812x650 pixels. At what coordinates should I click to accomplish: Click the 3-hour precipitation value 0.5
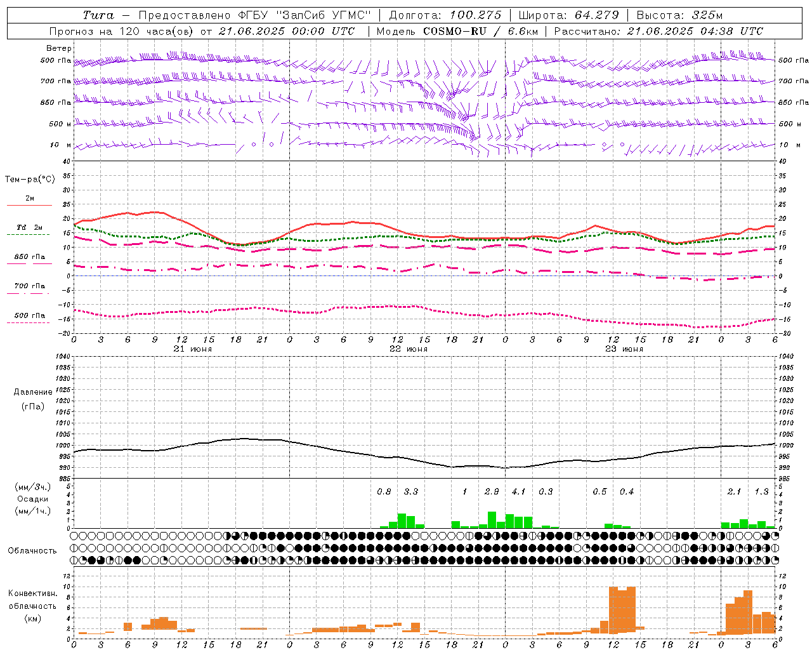(599, 491)
